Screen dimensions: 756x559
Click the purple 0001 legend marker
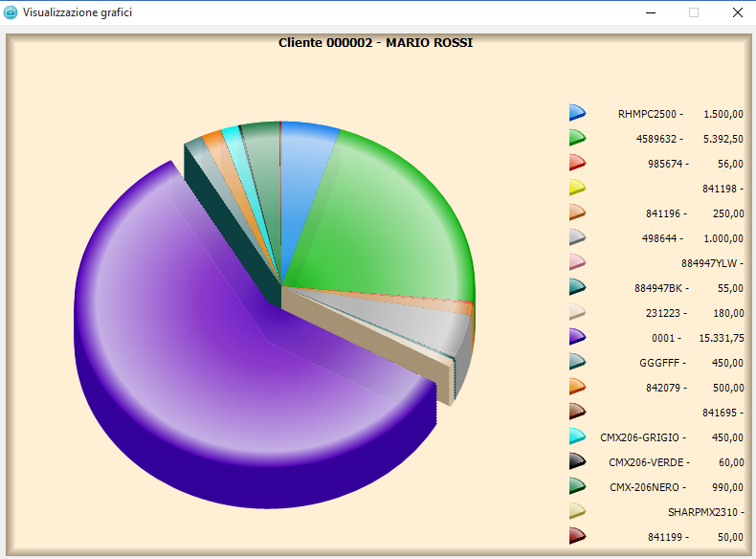pyautogui.click(x=577, y=337)
